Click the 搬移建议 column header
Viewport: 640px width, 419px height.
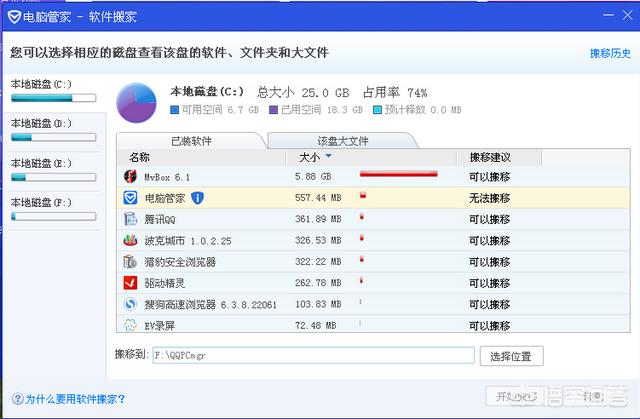click(490, 157)
